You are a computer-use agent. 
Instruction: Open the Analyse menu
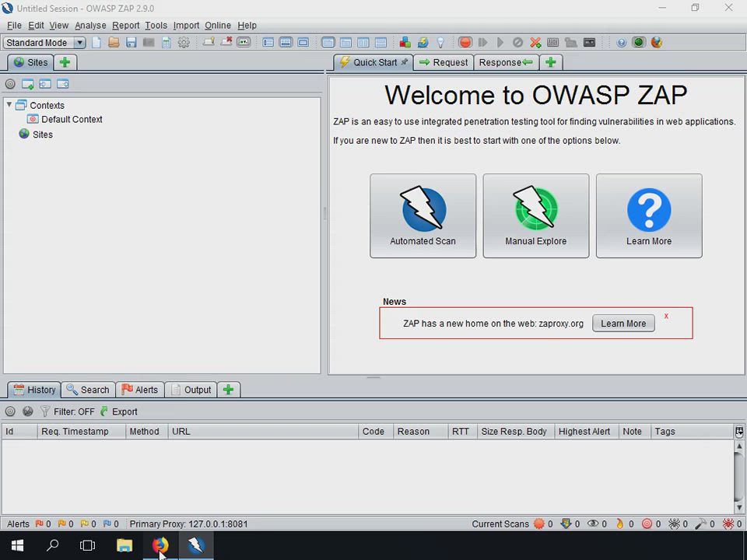90,25
